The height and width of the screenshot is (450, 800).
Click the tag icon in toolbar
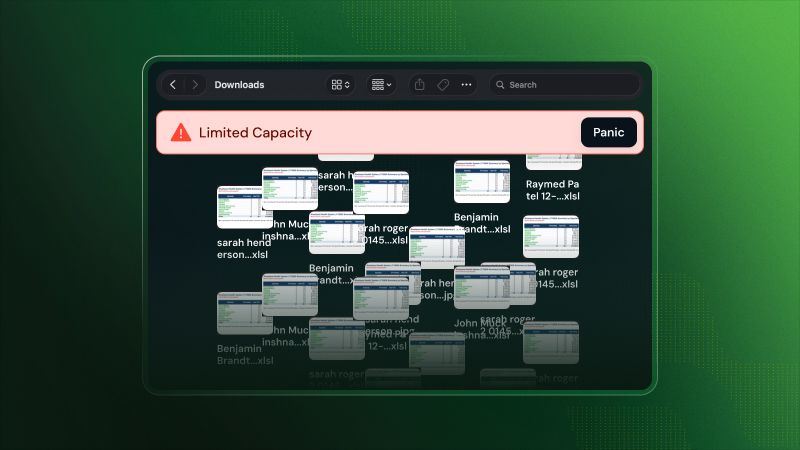pyautogui.click(x=443, y=85)
